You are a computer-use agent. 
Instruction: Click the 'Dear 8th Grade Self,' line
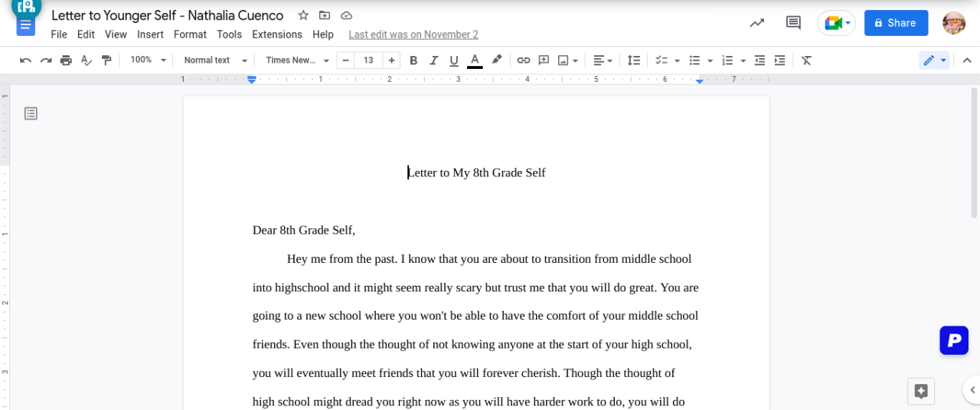(x=304, y=230)
